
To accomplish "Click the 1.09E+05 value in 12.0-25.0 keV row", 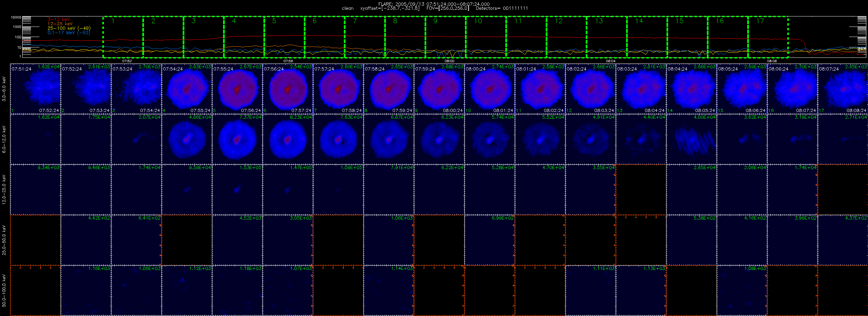I will (x=352, y=168).
